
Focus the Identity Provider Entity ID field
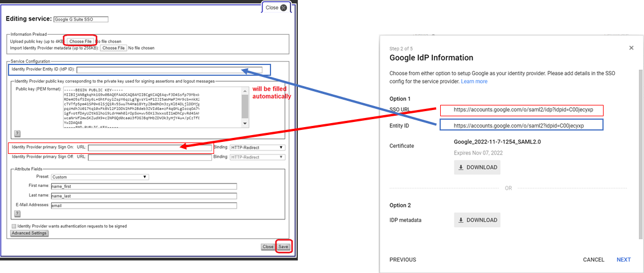pyautogui.click(x=169, y=70)
